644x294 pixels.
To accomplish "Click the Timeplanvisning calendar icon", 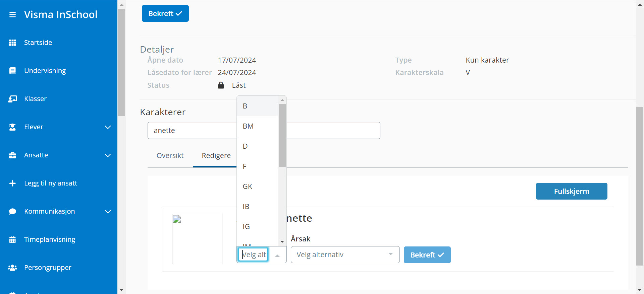I will pyautogui.click(x=12, y=240).
